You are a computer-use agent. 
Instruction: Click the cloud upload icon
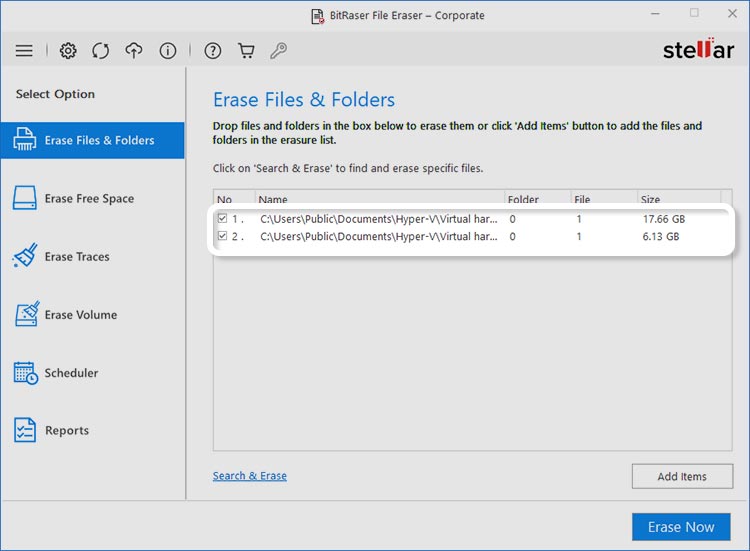click(134, 50)
